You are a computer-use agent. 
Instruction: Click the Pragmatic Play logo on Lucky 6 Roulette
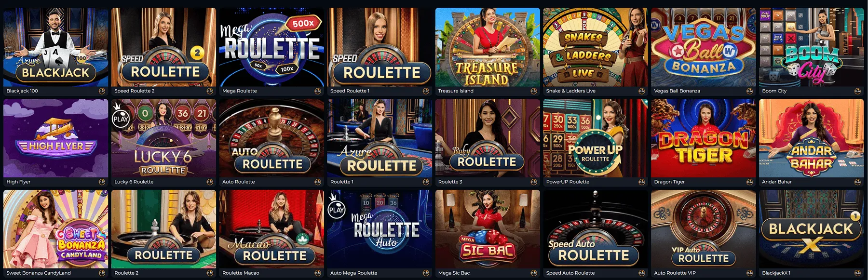click(x=121, y=117)
